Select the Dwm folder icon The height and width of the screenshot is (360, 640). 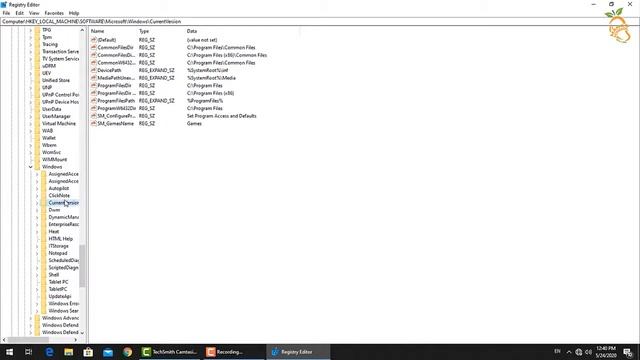click(x=44, y=210)
